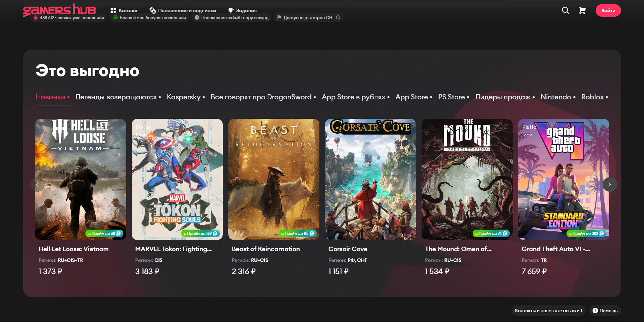Open the MARVEL Tōkon Fighting Souls cover
The height and width of the screenshot is (322, 644).
coord(177,179)
